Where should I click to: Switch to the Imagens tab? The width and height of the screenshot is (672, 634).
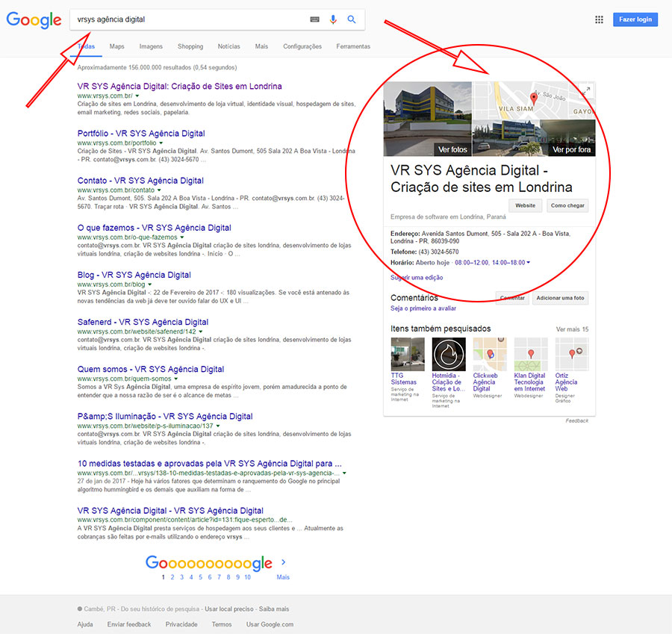click(151, 46)
